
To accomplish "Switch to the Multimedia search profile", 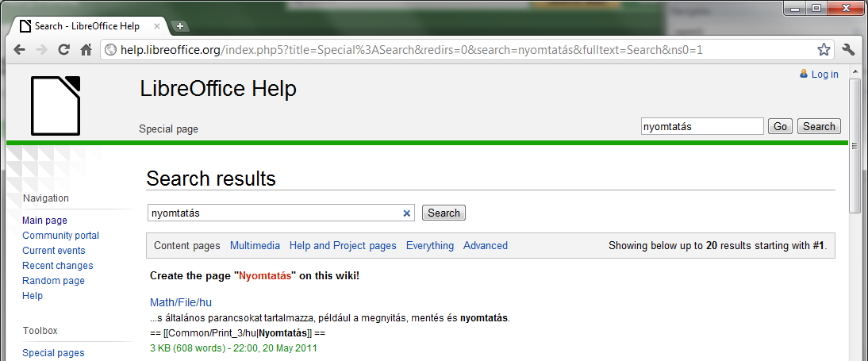I will (255, 246).
